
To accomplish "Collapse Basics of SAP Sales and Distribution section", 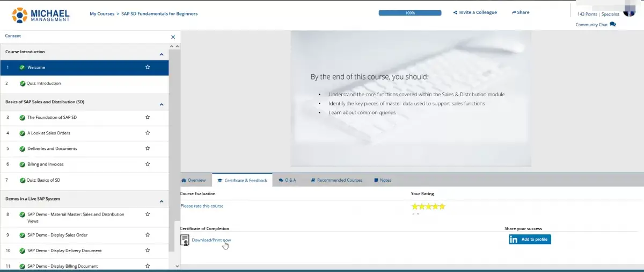I will (162, 104).
